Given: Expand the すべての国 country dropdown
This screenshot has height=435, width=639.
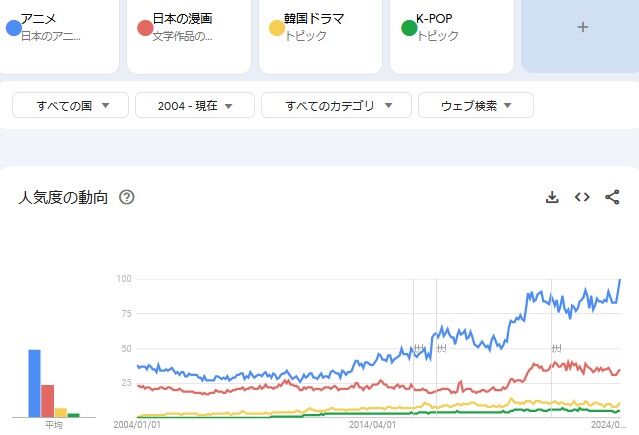Looking at the screenshot, I should [x=69, y=105].
